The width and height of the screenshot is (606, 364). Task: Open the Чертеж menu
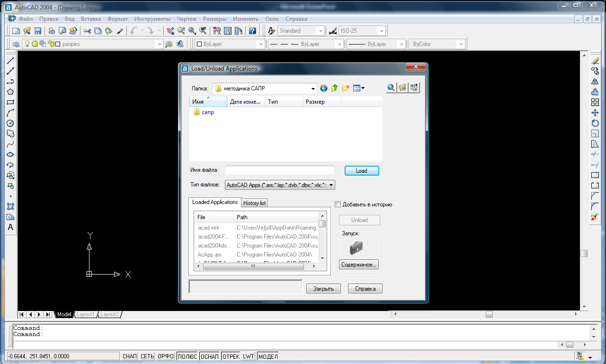tap(187, 19)
